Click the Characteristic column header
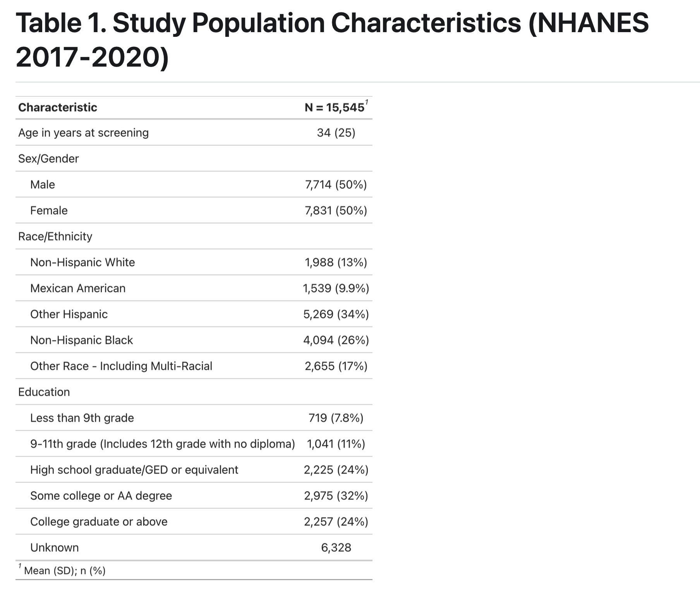700x594 pixels. coord(58,107)
